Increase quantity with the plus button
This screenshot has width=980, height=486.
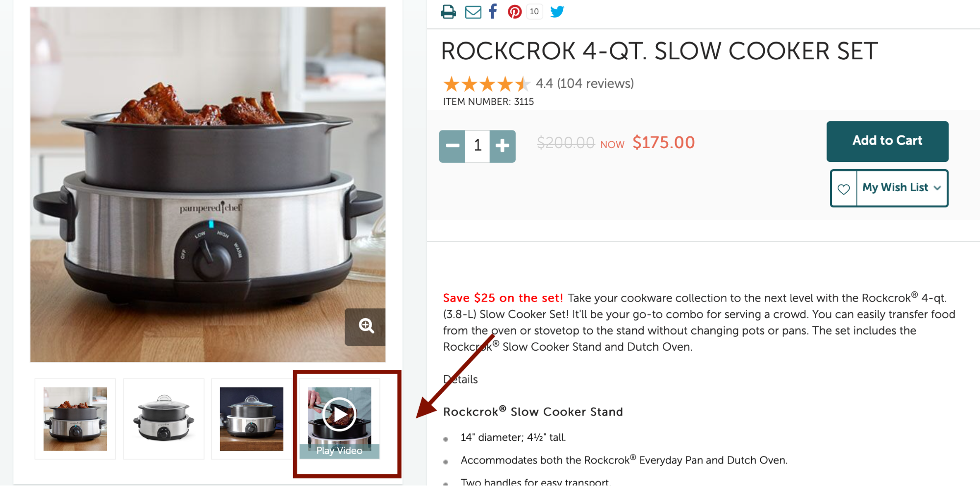[x=503, y=146]
